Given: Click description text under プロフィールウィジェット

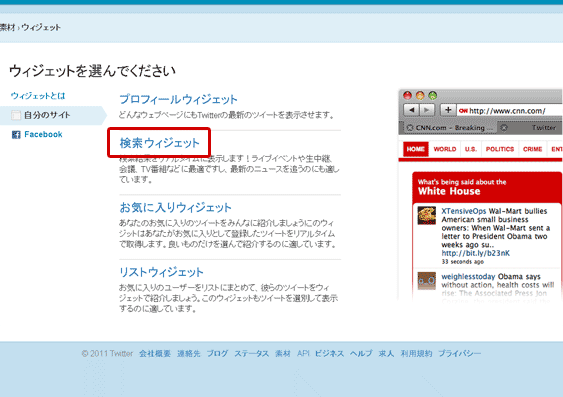Looking at the screenshot, I should point(227,115).
